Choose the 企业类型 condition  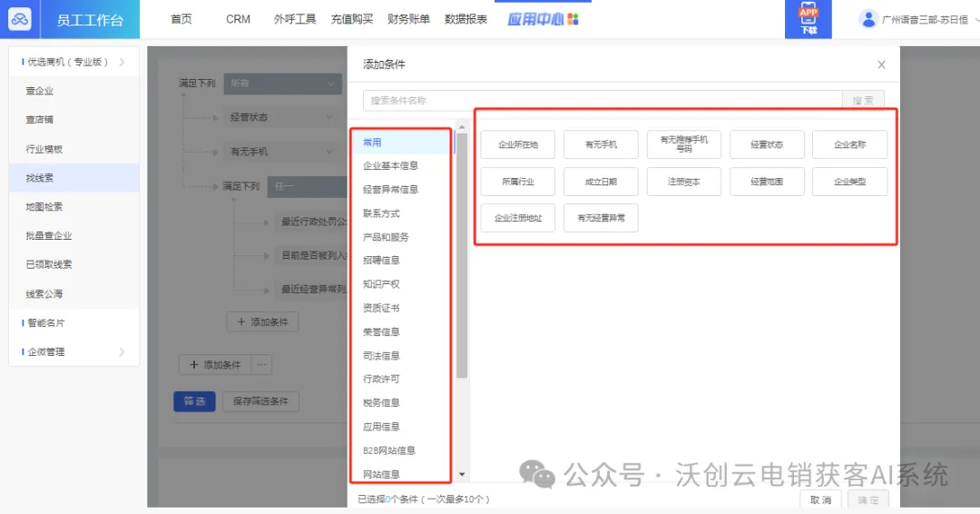tap(849, 182)
